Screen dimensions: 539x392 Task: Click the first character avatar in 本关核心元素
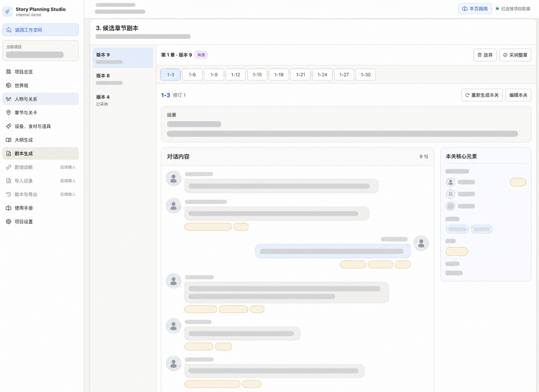click(x=451, y=182)
